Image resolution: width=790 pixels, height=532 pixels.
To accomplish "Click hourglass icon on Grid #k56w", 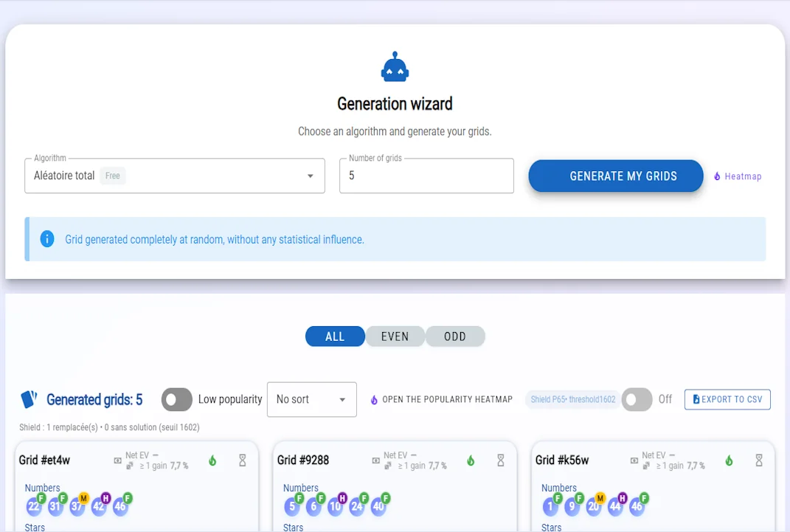I will [758, 460].
